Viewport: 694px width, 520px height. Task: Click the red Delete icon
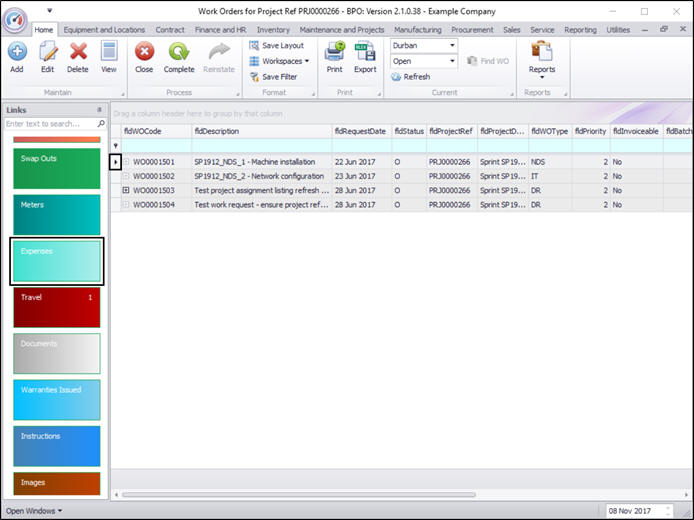coord(78,52)
